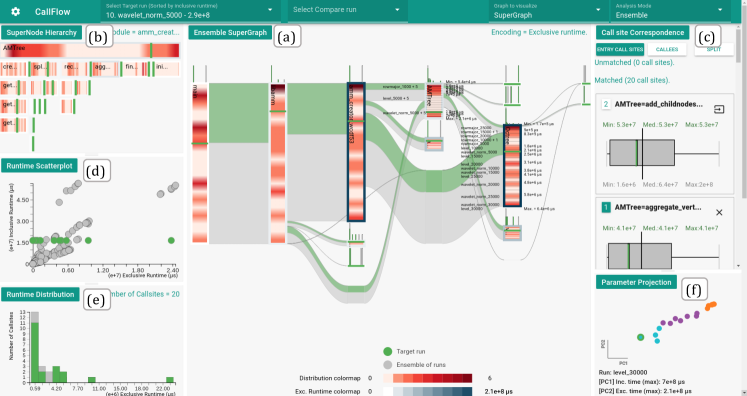Click the orange run dot in Parameter Projection

pos(711,306)
